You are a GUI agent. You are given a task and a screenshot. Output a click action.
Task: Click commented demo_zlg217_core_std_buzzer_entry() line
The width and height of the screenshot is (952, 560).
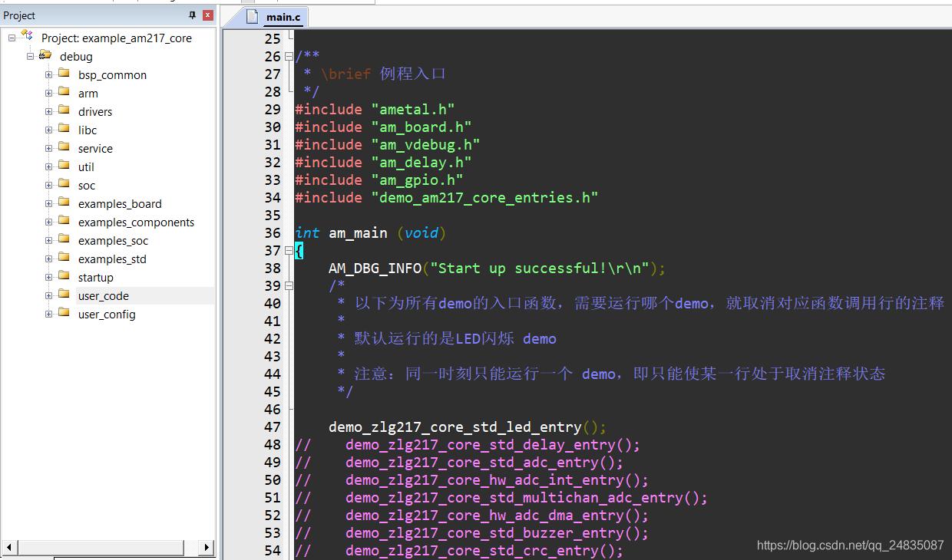[471, 533]
